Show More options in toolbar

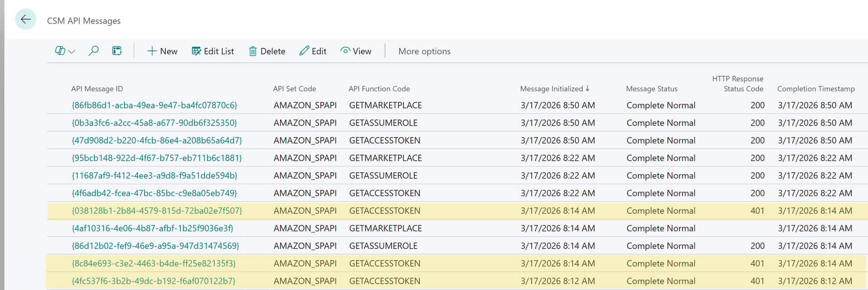[424, 51]
